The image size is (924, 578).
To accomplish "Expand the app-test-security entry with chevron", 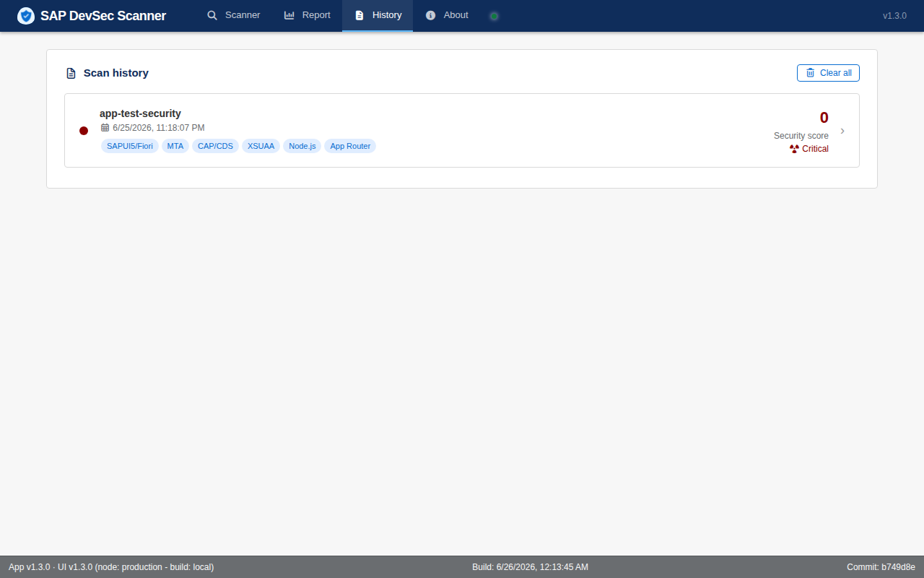I will 842,131.
